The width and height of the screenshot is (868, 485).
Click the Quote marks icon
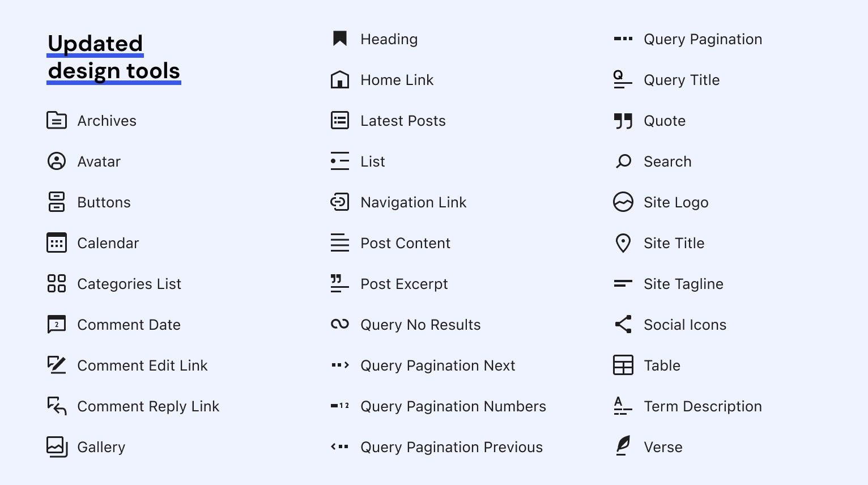click(x=623, y=121)
